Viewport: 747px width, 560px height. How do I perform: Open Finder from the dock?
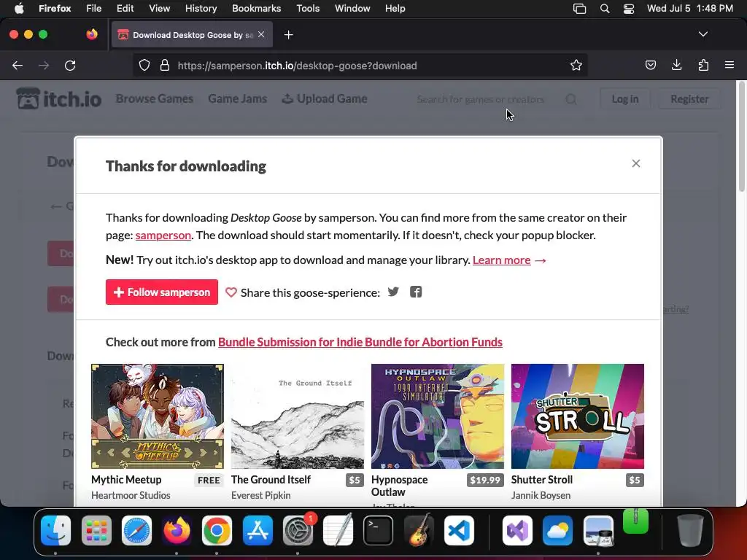point(55,530)
